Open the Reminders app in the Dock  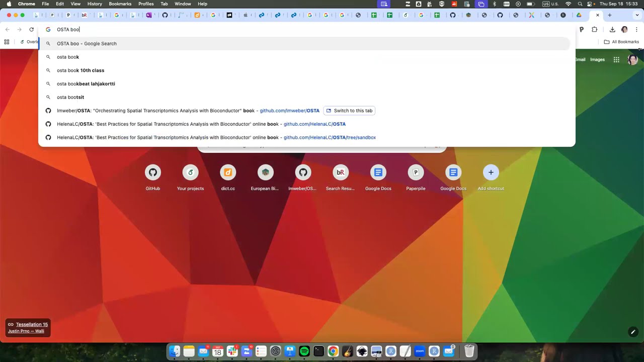coord(261,351)
